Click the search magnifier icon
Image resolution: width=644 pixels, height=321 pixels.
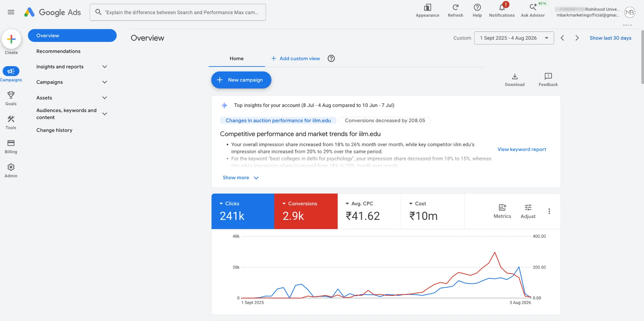(98, 12)
